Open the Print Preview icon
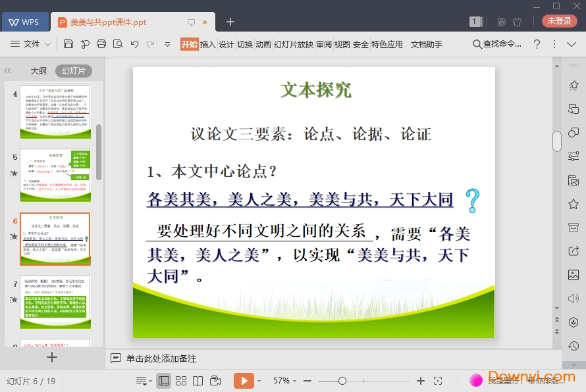 point(118,44)
